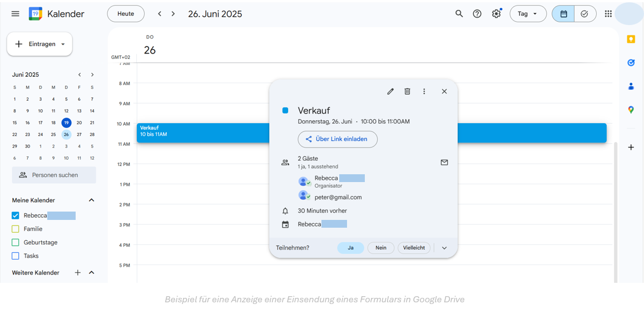Enable the Tasks calendar checkbox
The height and width of the screenshot is (309, 644).
16,256
